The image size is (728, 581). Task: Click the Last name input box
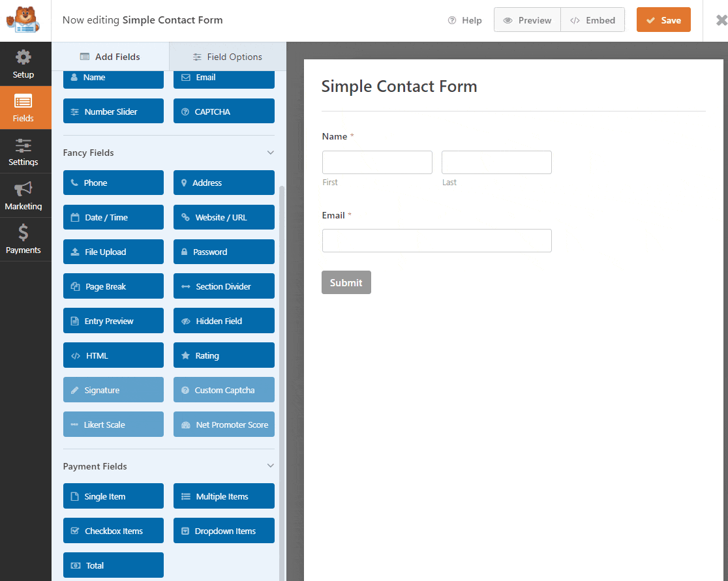point(496,162)
